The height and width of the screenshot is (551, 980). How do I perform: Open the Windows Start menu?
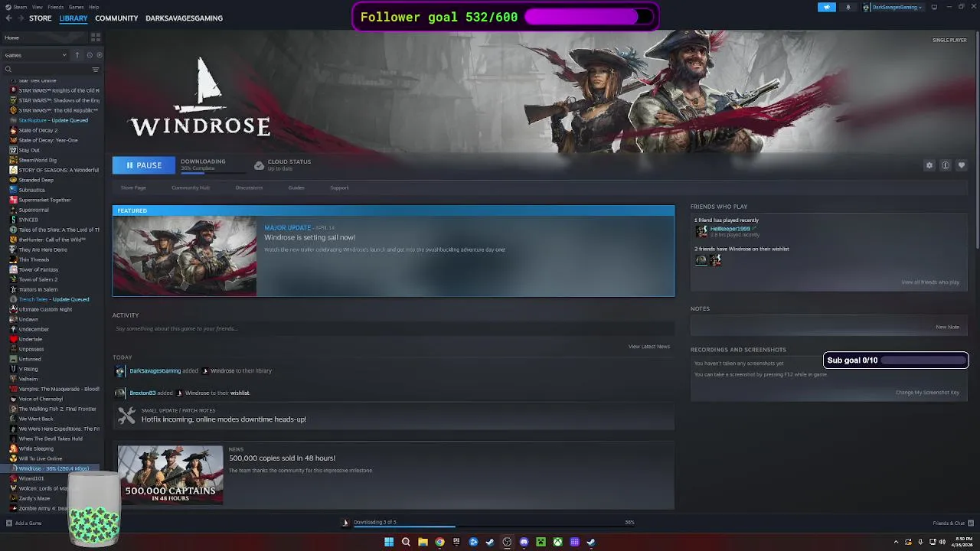[x=389, y=542]
